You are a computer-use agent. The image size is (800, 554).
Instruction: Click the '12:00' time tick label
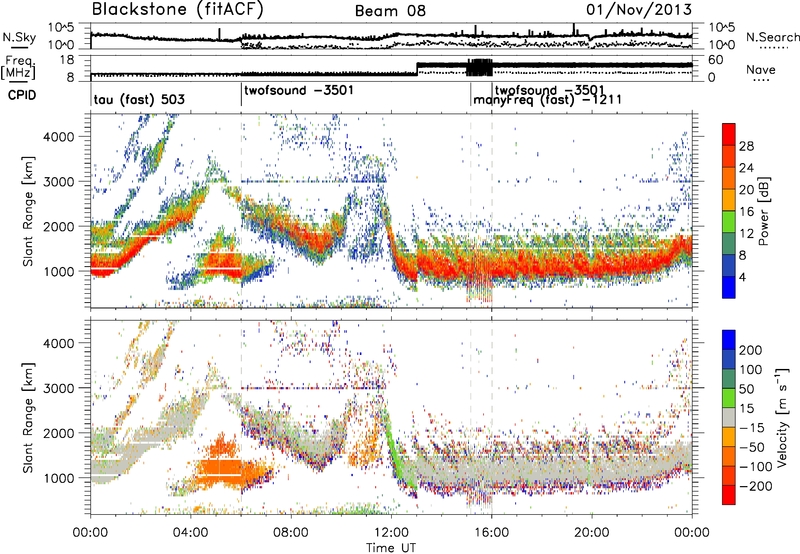point(391,533)
